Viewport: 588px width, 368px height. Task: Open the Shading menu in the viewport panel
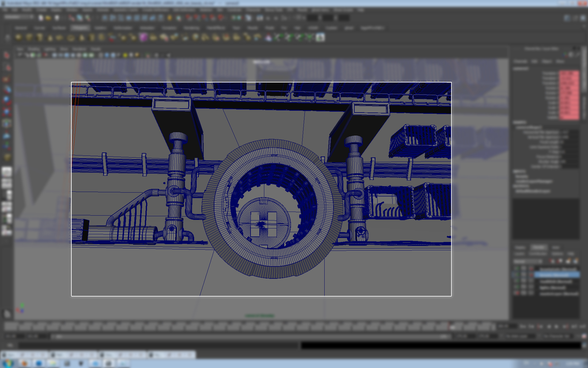pyautogui.click(x=34, y=49)
